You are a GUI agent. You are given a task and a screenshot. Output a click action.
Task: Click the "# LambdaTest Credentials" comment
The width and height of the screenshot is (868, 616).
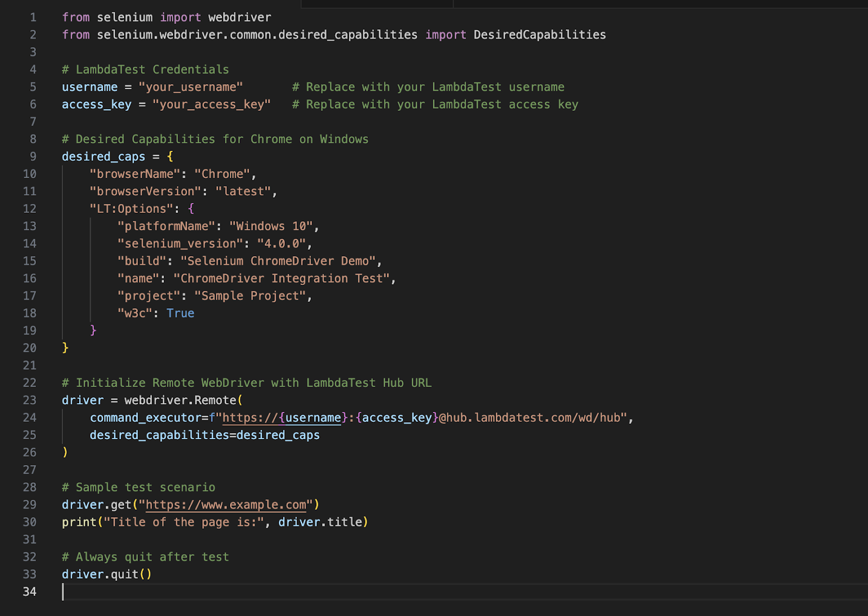click(x=145, y=69)
